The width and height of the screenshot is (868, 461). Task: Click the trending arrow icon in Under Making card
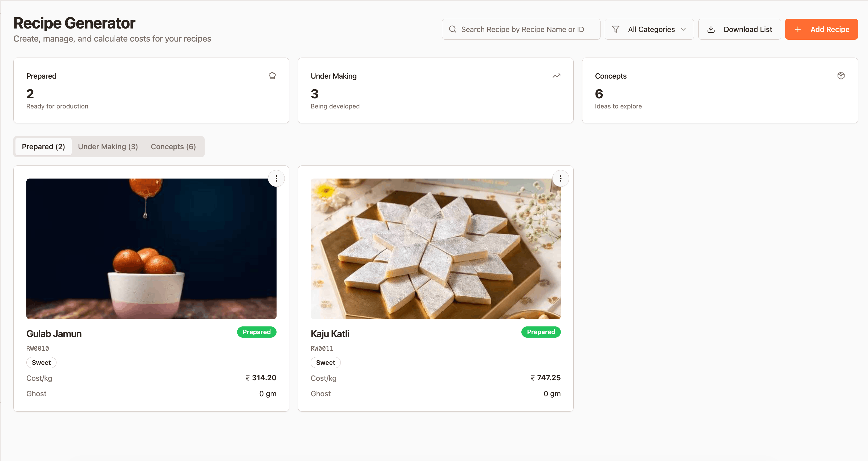click(x=557, y=76)
